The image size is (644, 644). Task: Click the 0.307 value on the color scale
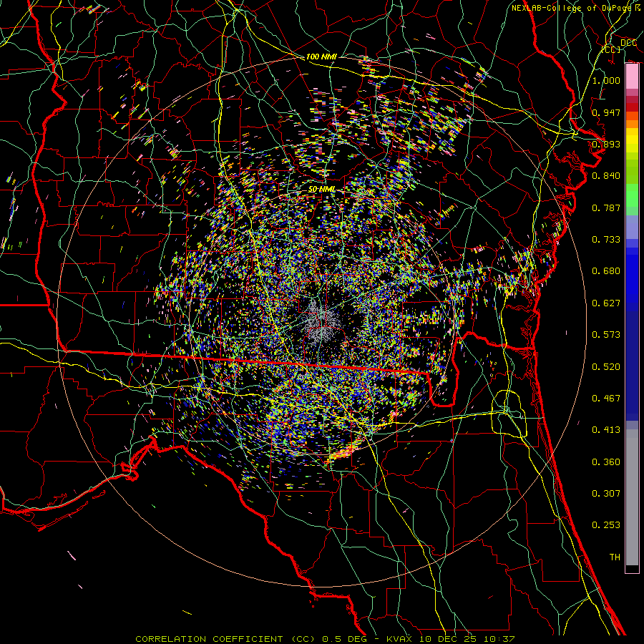click(606, 494)
